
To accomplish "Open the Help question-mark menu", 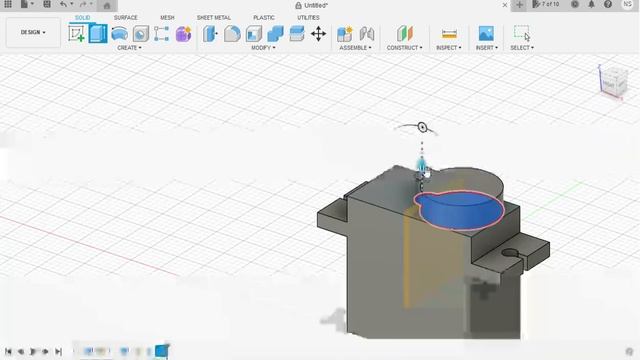I will (608, 4).
